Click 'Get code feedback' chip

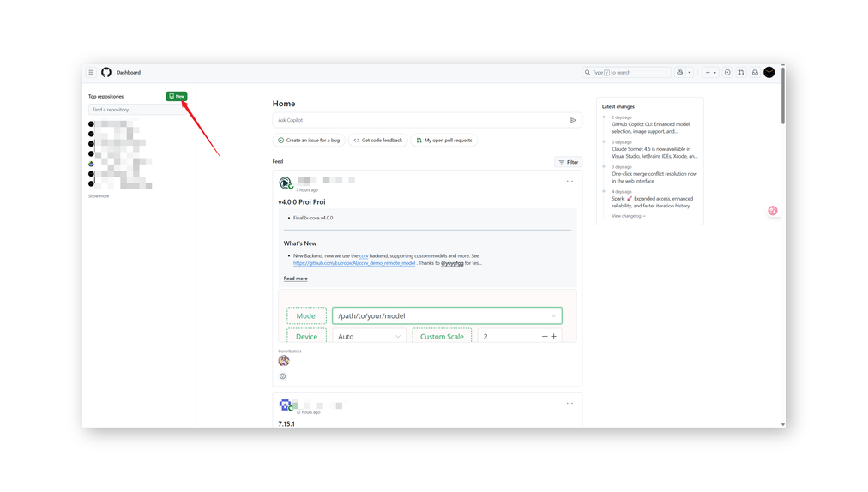[x=378, y=141]
